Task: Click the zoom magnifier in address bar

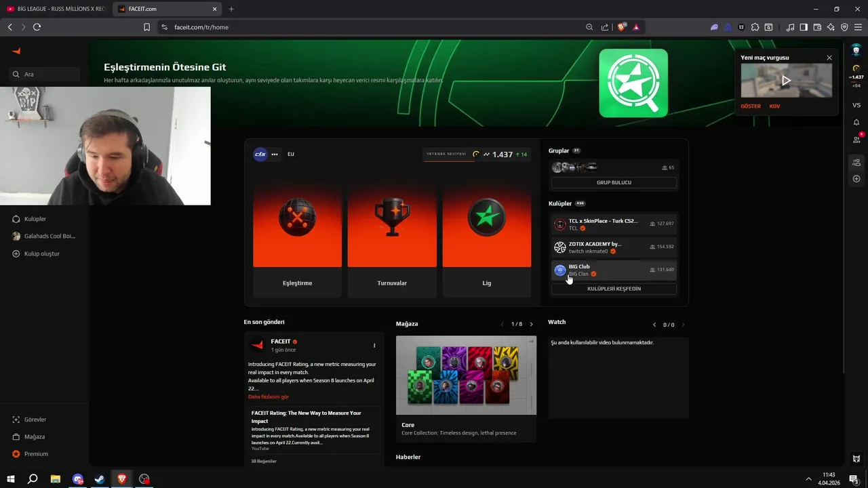Action: point(589,27)
